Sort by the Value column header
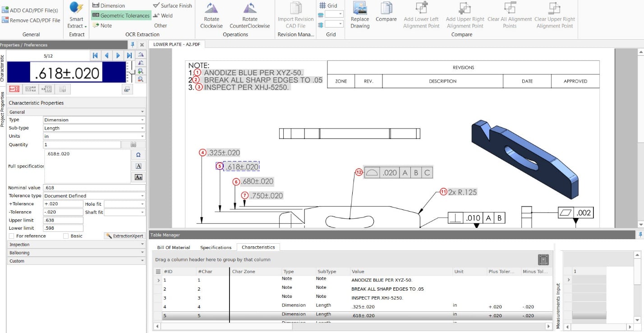The height and width of the screenshot is (333, 644). point(401,272)
